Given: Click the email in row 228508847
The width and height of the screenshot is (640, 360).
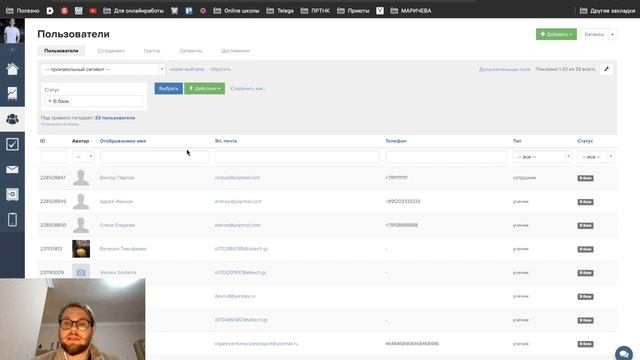Looking at the screenshot, I should coord(237,178).
